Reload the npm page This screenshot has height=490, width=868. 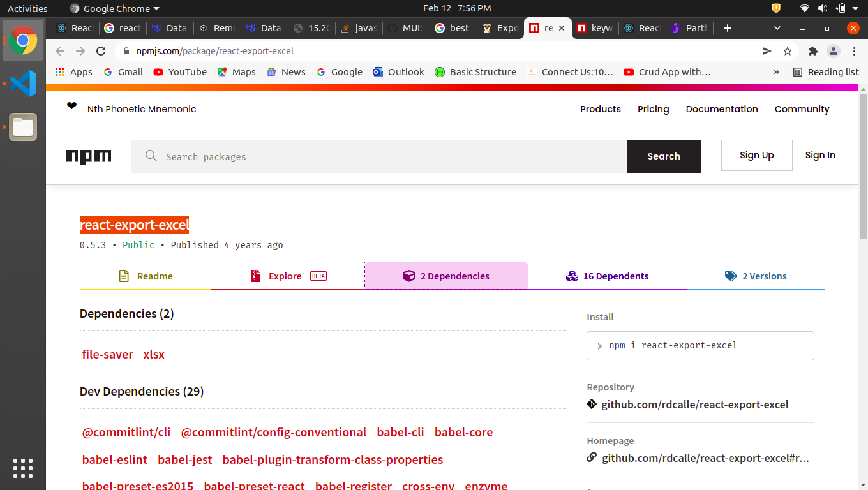(x=101, y=51)
